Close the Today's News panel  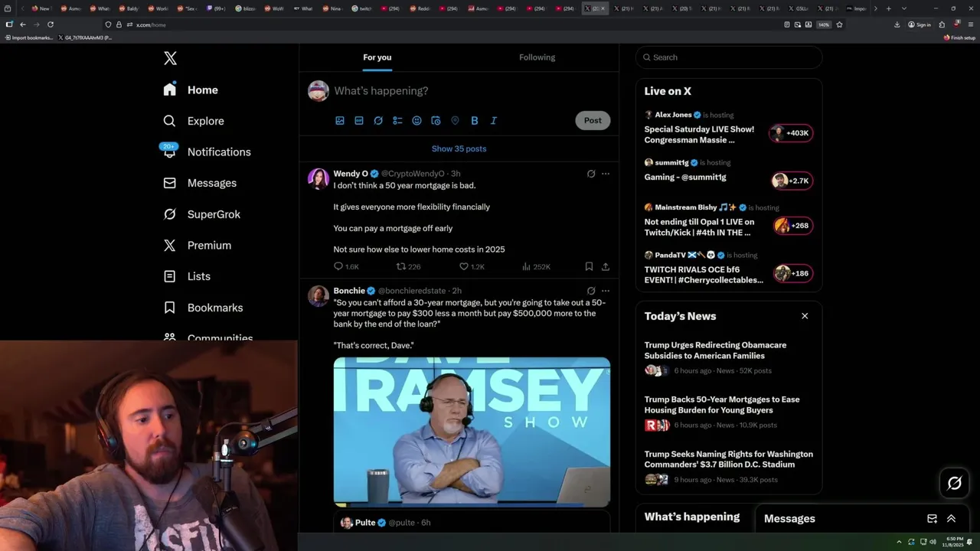tap(805, 316)
